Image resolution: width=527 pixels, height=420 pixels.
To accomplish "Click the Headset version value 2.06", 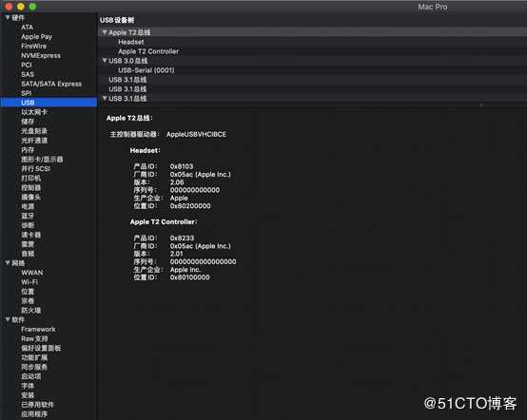I will point(177,182).
